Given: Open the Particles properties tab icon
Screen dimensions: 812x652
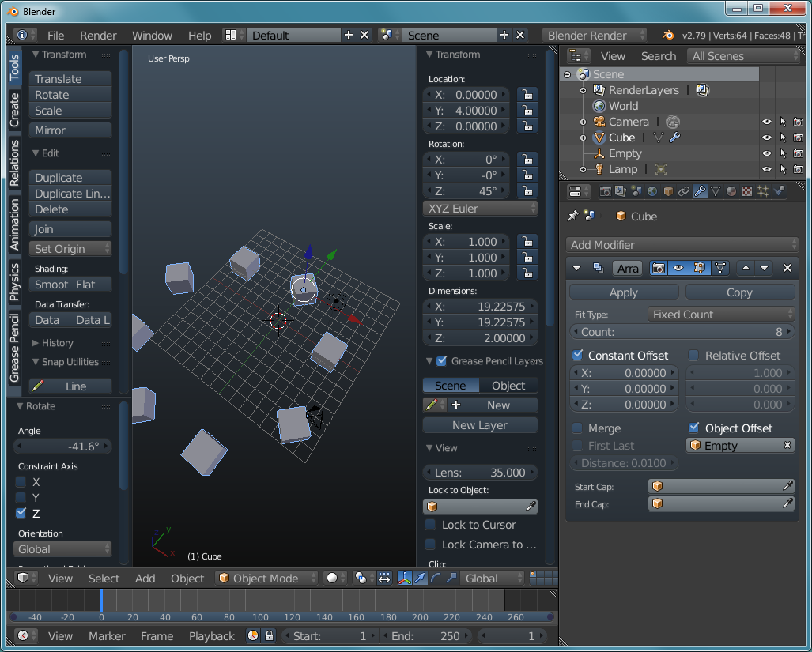Looking at the screenshot, I should point(763,191).
